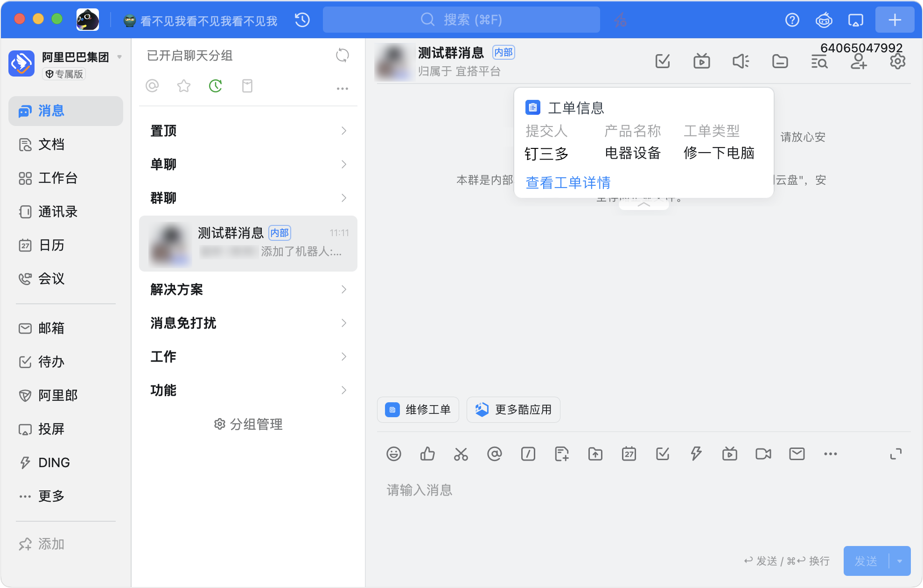
Task: Click 查看工单详情 link
Action: point(568,183)
